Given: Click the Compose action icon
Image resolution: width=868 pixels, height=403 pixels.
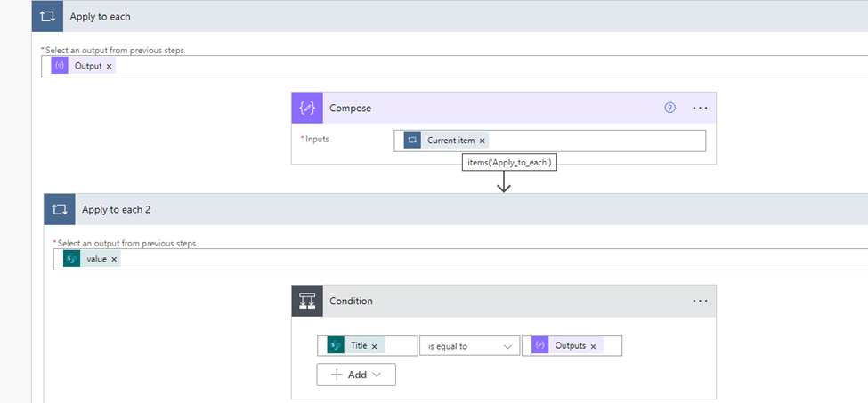Looking at the screenshot, I should pyautogui.click(x=307, y=108).
